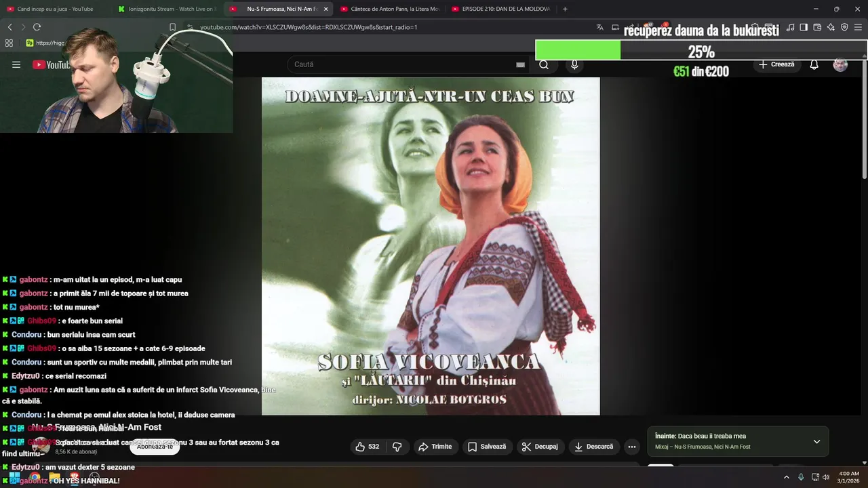Switch to EPISODE 210 Dan de la Moldova tab
This screenshot has height=488, width=868.
pos(500,9)
